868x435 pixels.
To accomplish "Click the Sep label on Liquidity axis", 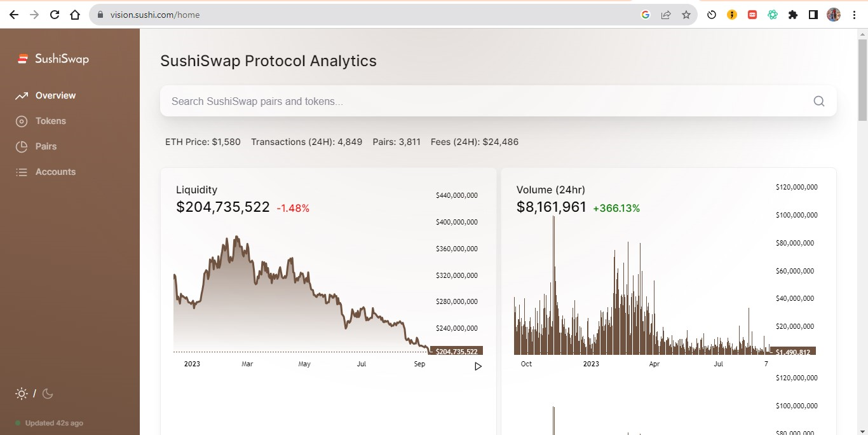I will pos(419,364).
